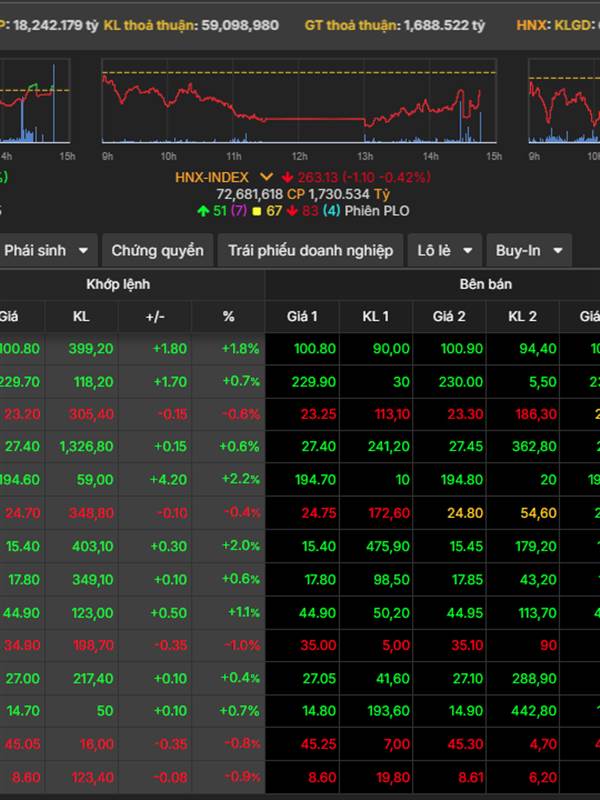Screen dimensions: 600x800
Task: Select the Trái phiếu doanh nghiệp tab
Action: pyautogui.click(x=310, y=251)
